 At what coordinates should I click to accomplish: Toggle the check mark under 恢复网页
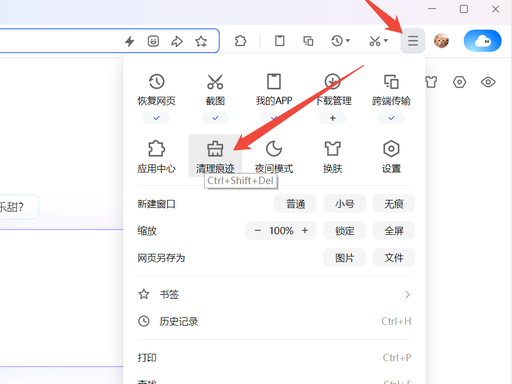coord(156,118)
